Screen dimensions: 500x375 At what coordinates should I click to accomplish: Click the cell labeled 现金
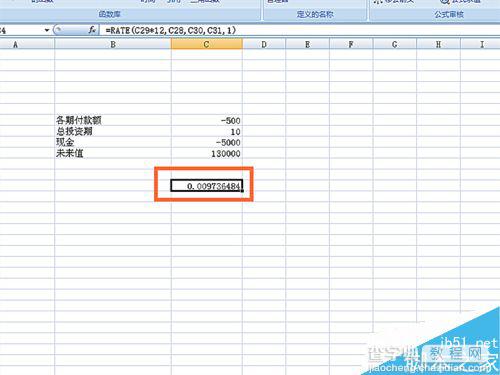tap(113, 142)
